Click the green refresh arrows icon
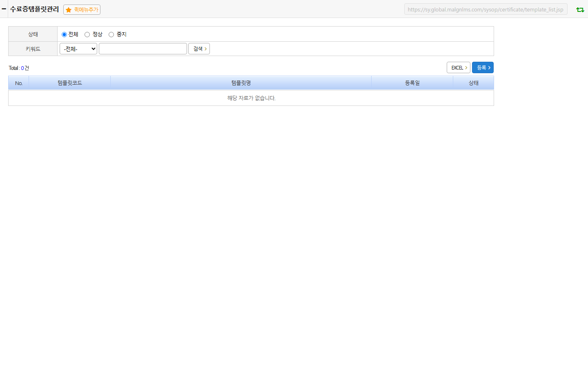 point(580,9)
